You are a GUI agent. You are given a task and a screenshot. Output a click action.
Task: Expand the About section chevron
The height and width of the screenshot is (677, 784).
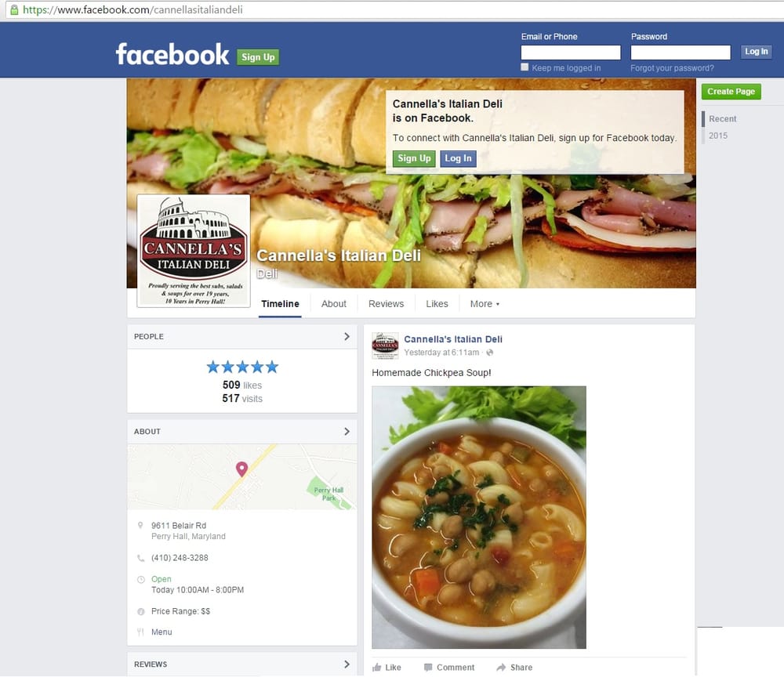tap(347, 431)
